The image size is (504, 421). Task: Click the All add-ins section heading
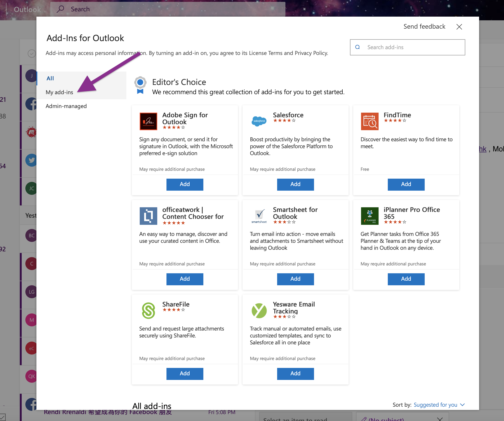click(152, 406)
